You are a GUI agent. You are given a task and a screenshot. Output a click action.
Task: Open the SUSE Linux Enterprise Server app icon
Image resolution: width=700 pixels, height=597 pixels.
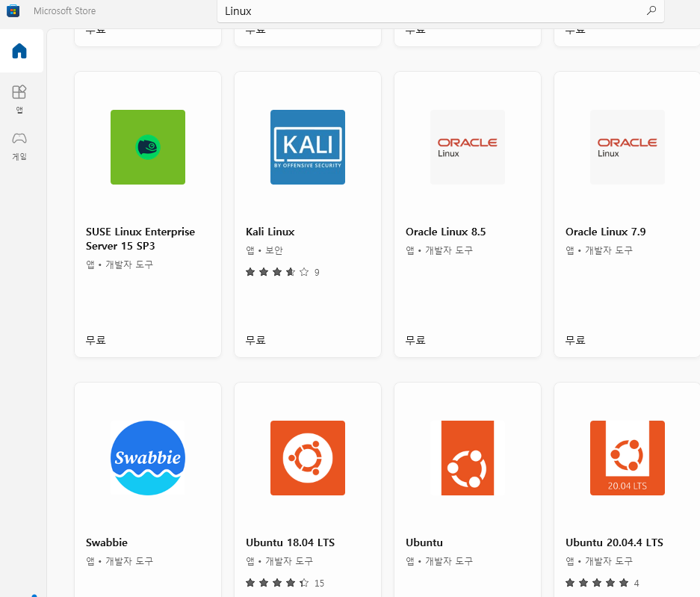(x=148, y=147)
